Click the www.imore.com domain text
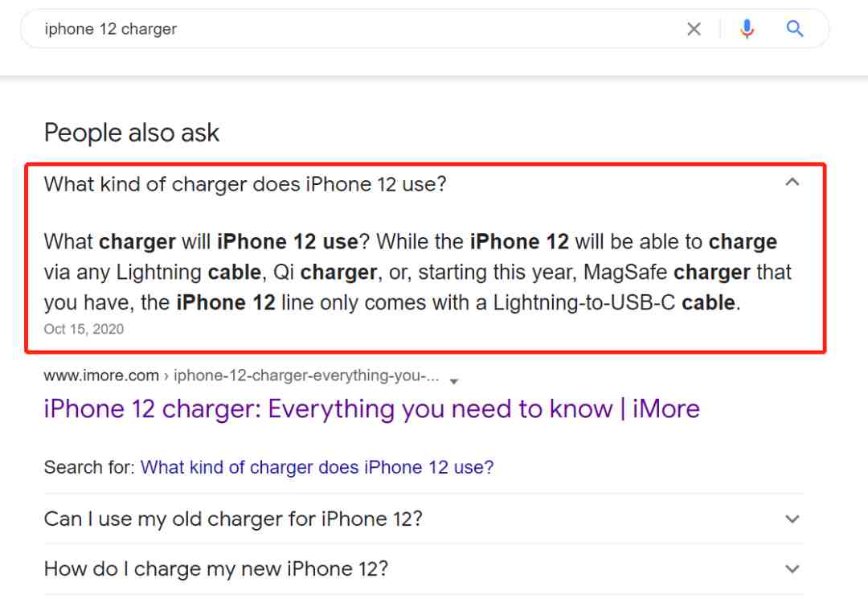 (x=101, y=375)
